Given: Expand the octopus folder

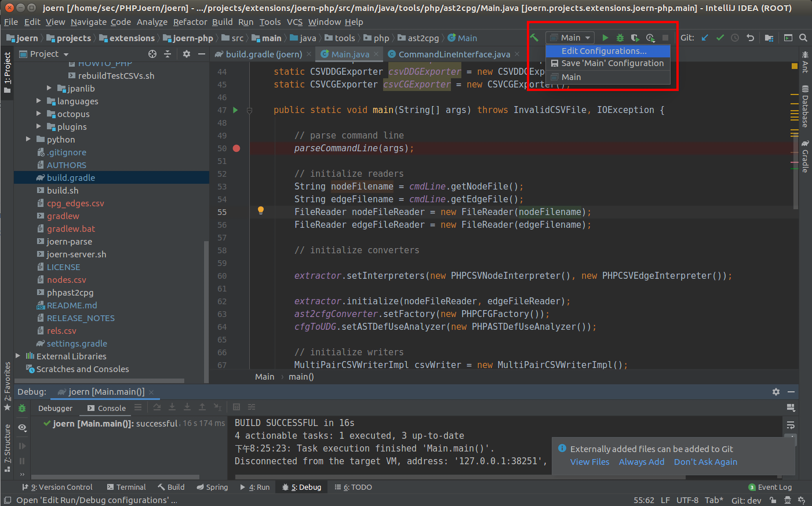Looking at the screenshot, I should pos(39,113).
